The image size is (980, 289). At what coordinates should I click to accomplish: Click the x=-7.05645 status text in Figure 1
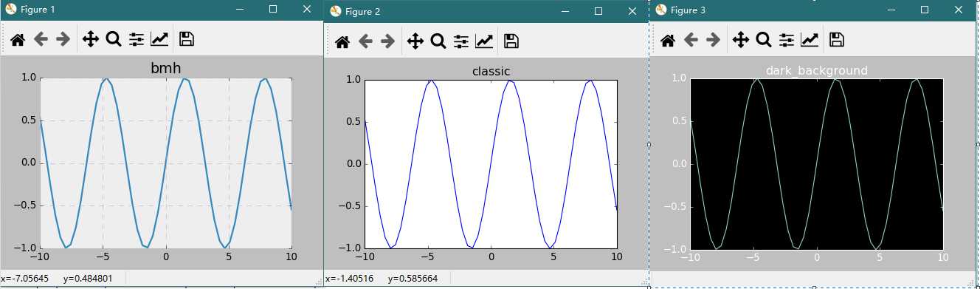pyautogui.click(x=25, y=278)
